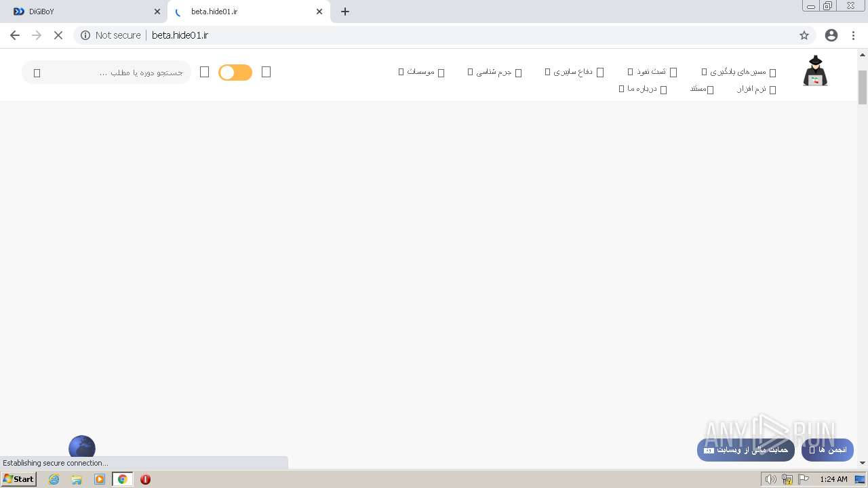Open Windows Media Player from taskbar
This screenshot has width=868, height=488.
coord(100,479)
